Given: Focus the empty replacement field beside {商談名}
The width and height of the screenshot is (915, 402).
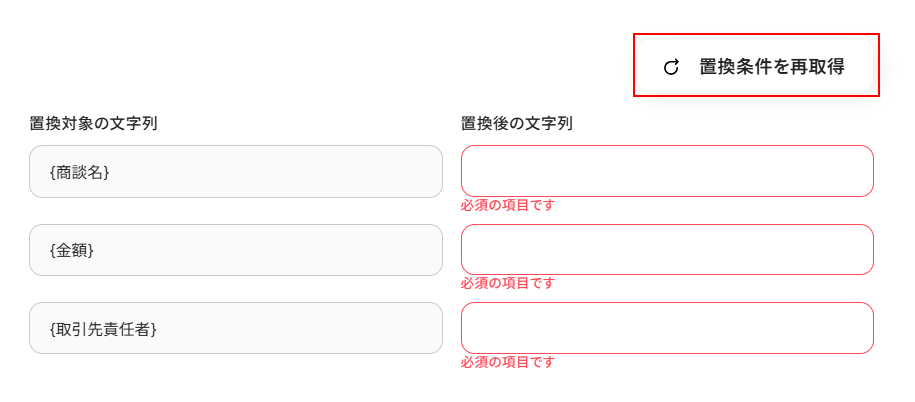Looking at the screenshot, I should (x=667, y=171).
